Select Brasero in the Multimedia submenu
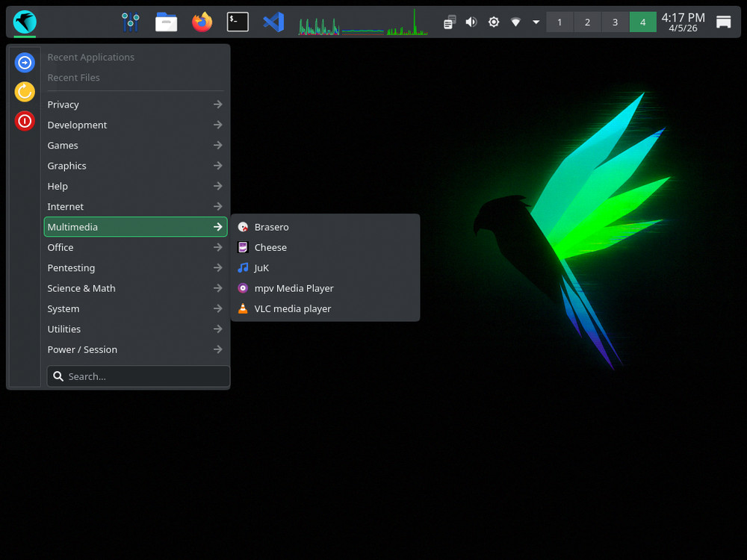 (x=272, y=226)
